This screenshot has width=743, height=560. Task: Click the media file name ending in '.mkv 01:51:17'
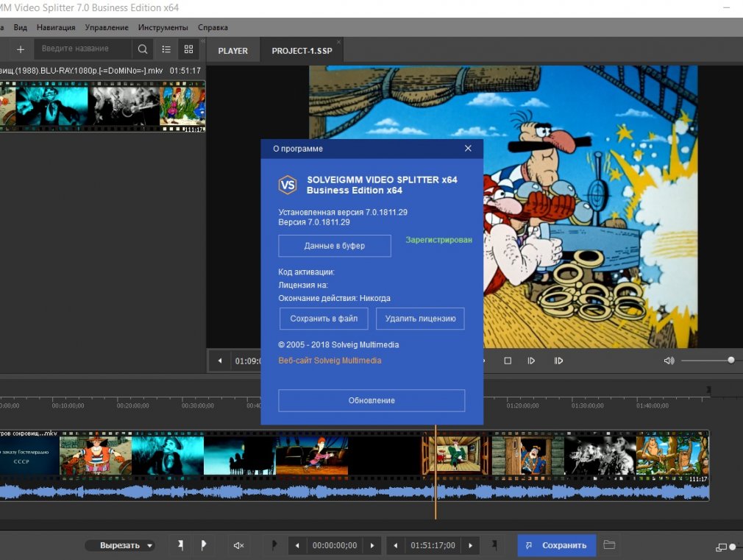[x=100, y=71]
